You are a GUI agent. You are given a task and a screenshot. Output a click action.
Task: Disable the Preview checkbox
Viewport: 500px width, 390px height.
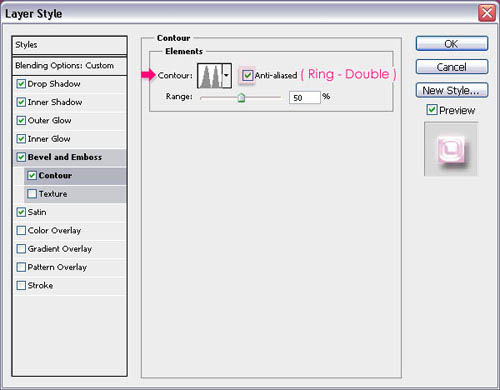(432, 109)
